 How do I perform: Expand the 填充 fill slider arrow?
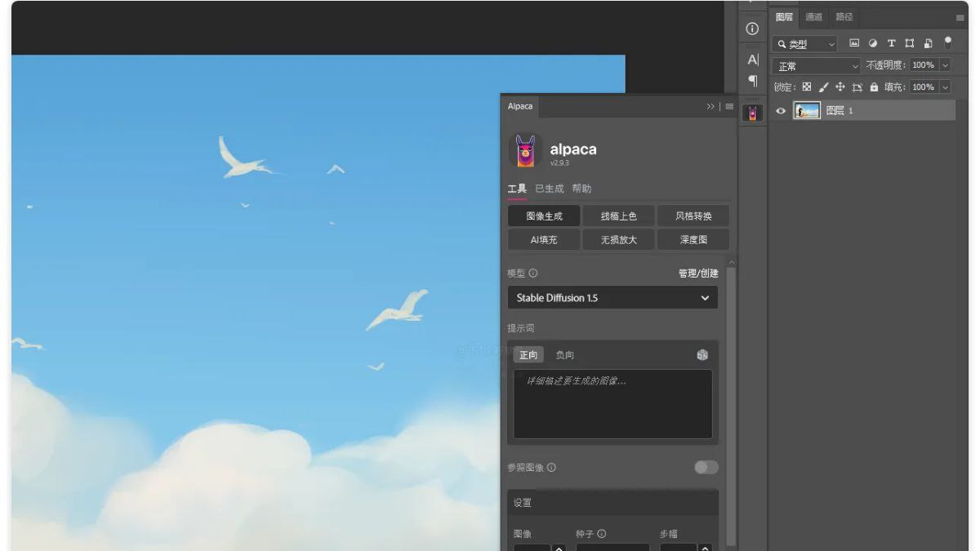[946, 87]
